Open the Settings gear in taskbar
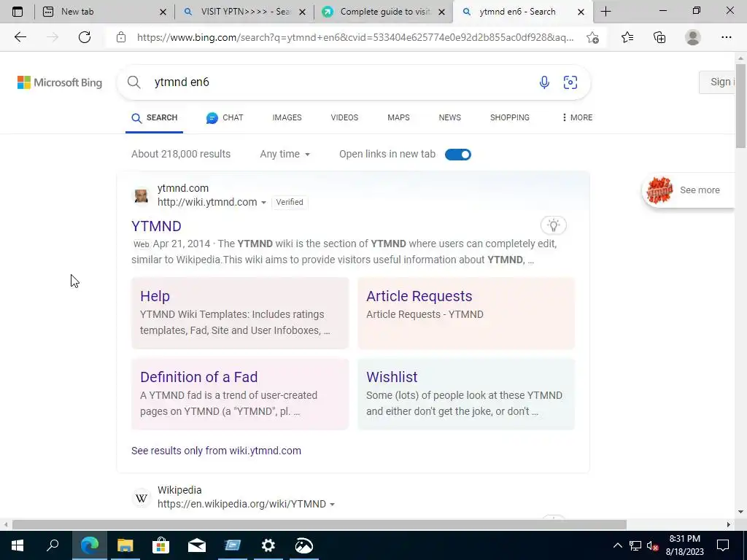The height and width of the screenshot is (560, 747). click(x=268, y=545)
